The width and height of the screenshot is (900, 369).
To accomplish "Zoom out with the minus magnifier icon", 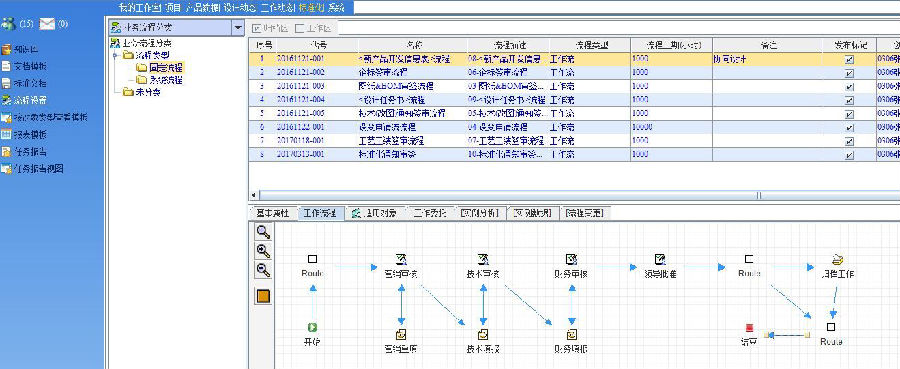I will click(x=263, y=270).
